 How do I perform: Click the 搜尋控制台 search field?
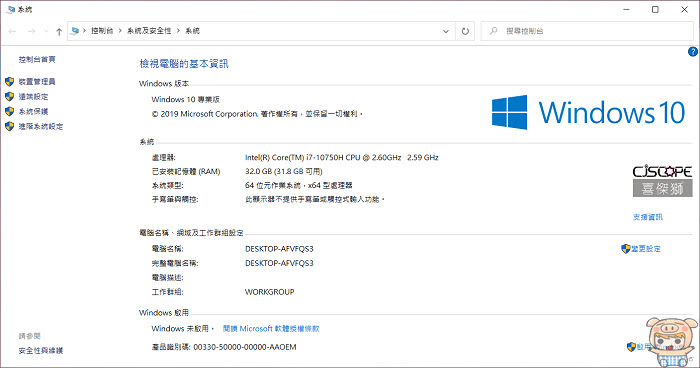pyautogui.click(x=587, y=31)
